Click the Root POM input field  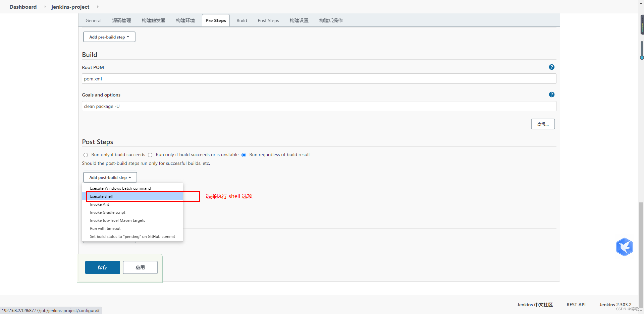319,79
